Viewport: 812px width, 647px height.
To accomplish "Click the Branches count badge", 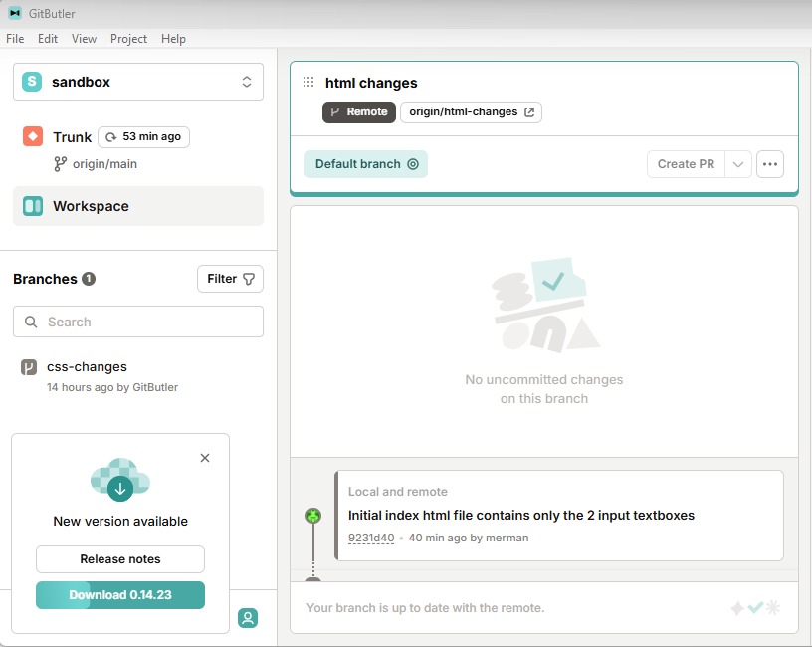I will [x=89, y=279].
